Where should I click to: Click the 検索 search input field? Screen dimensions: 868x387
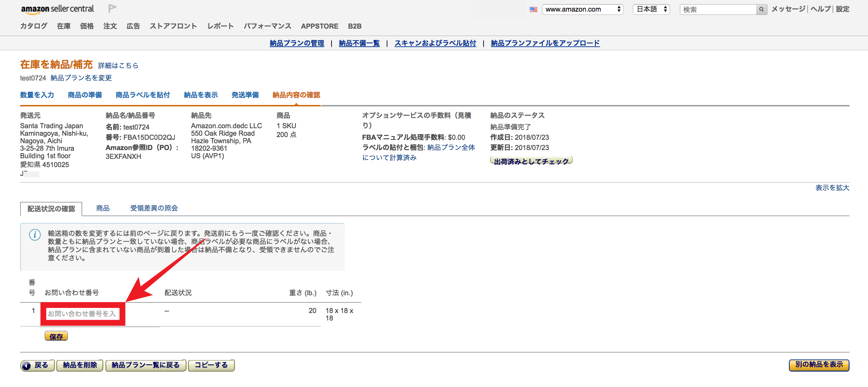pos(718,10)
